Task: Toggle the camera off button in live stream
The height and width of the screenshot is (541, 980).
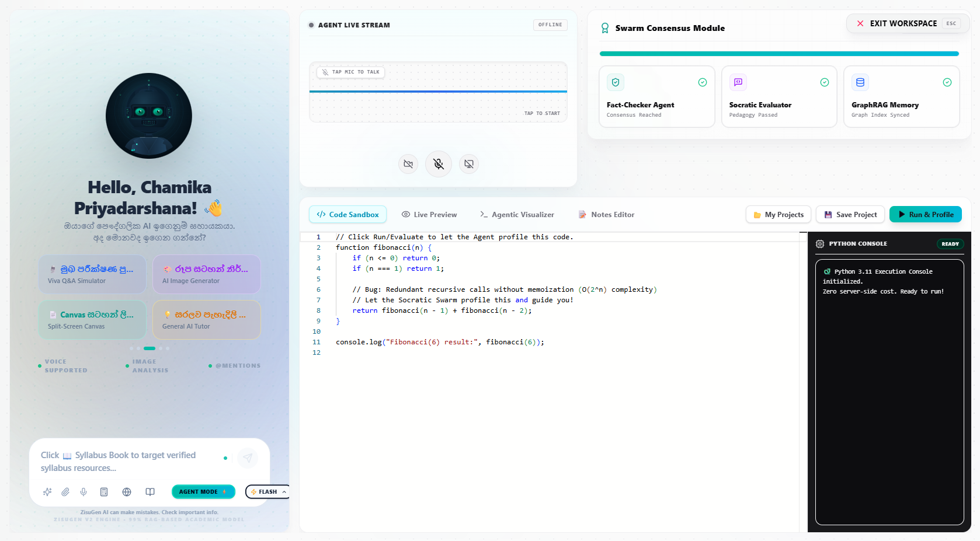Action: point(408,164)
